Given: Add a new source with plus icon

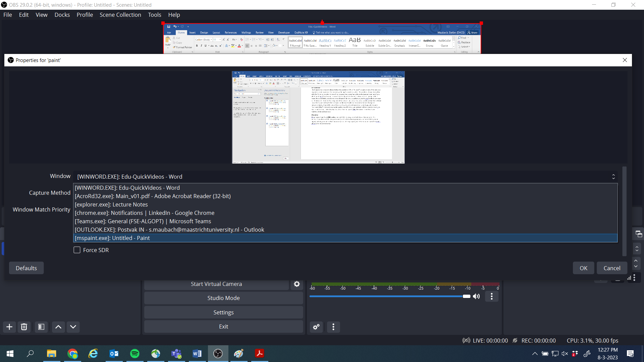Looking at the screenshot, I should (x=9, y=327).
